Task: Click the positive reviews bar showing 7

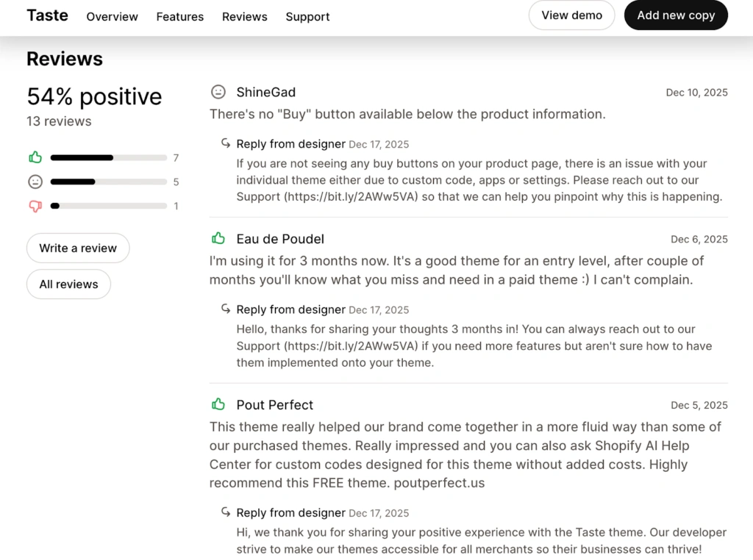Action: tap(109, 158)
